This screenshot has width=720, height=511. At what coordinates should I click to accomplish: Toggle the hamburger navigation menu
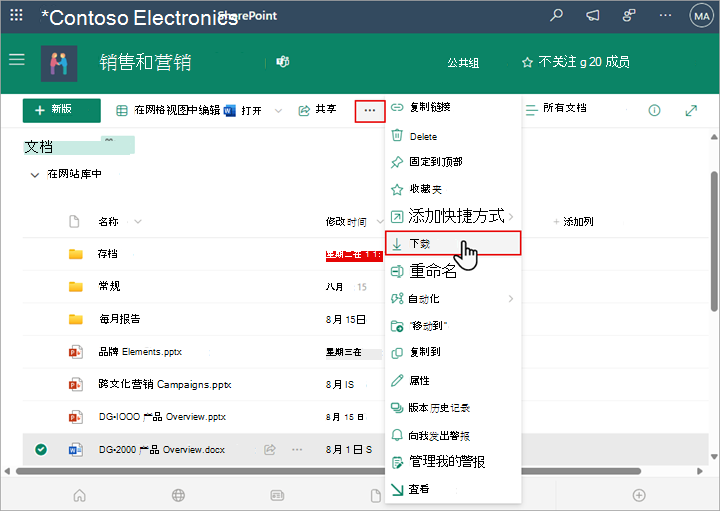coord(17,59)
